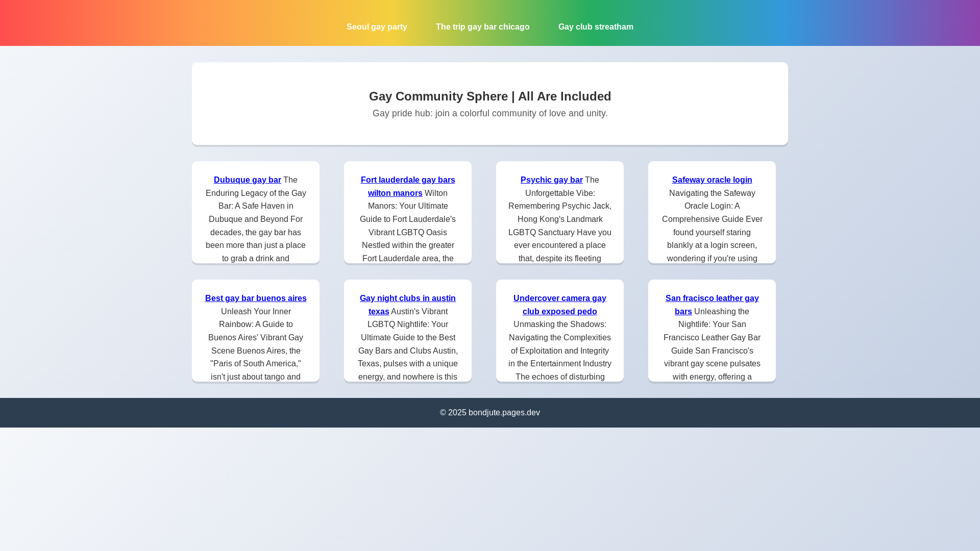Click the 'Navigating the Safeway Oracle Login' excerpt
This screenshot has width=980, height=551.
pos(712,200)
